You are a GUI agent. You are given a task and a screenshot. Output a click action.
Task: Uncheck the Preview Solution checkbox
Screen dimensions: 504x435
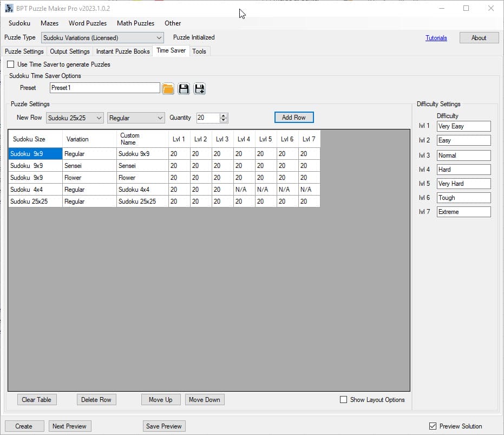(433, 426)
